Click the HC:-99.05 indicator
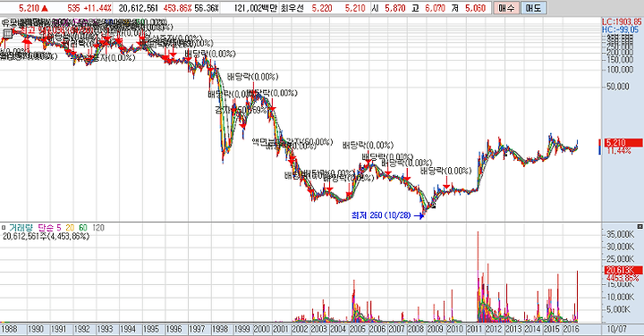This screenshot has width=644, height=336. (x=620, y=29)
